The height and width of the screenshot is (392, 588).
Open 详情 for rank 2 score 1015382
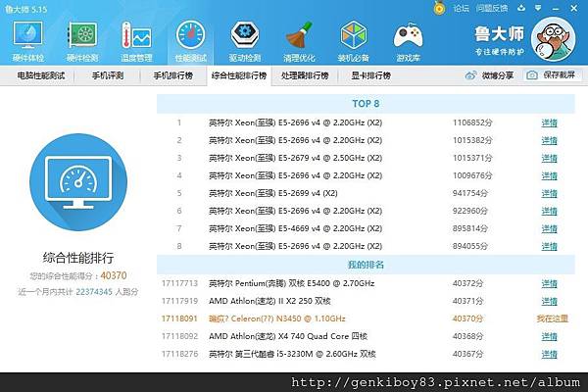[x=550, y=141]
